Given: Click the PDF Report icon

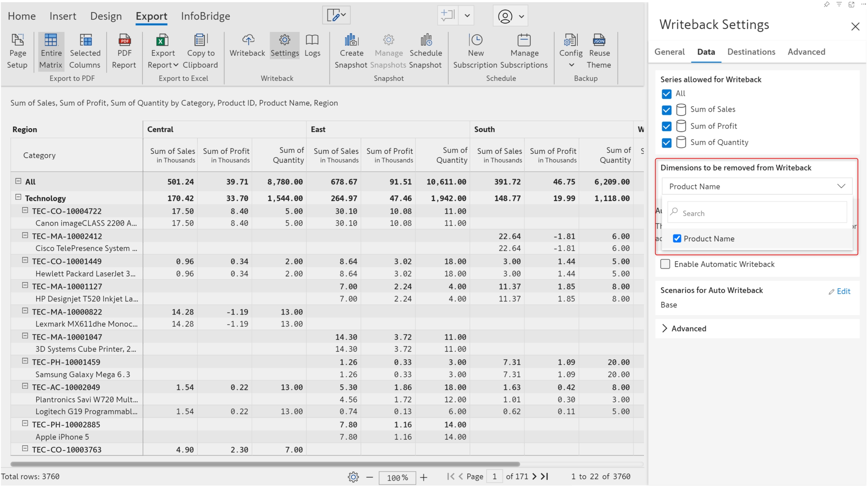Looking at the screenshot, I should 124,41.
